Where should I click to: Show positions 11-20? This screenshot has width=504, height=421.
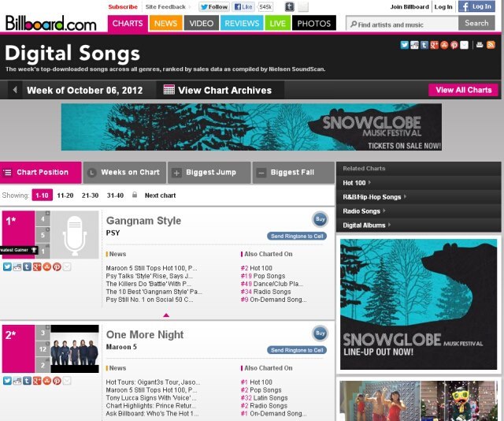pyautogui.click(x=65, y=196)
